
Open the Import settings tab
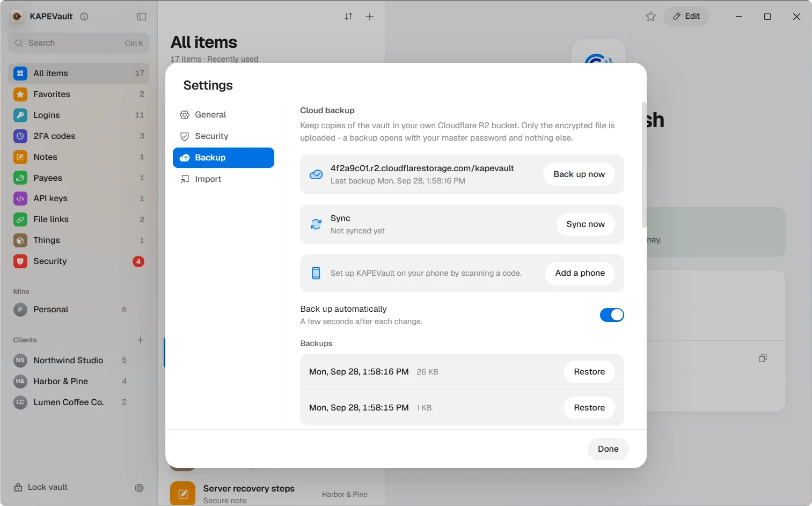[x=223, y=179]
